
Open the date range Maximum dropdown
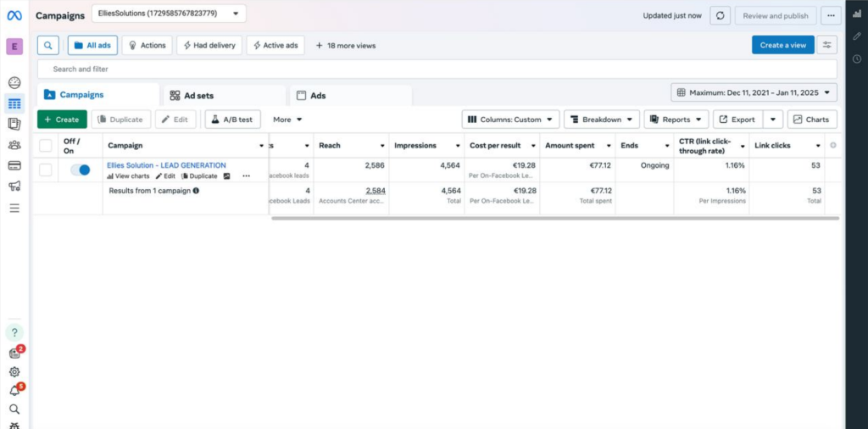[x=754, y=92]
